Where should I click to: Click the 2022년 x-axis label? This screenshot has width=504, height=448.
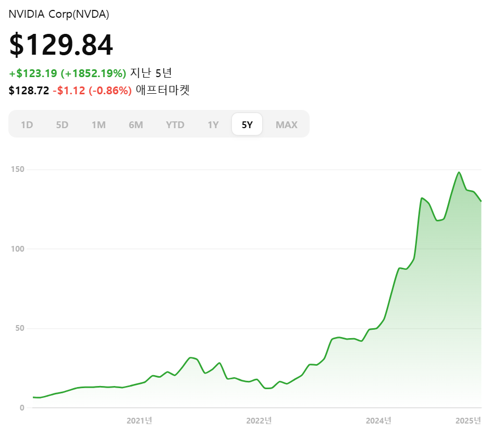[259, 421]
